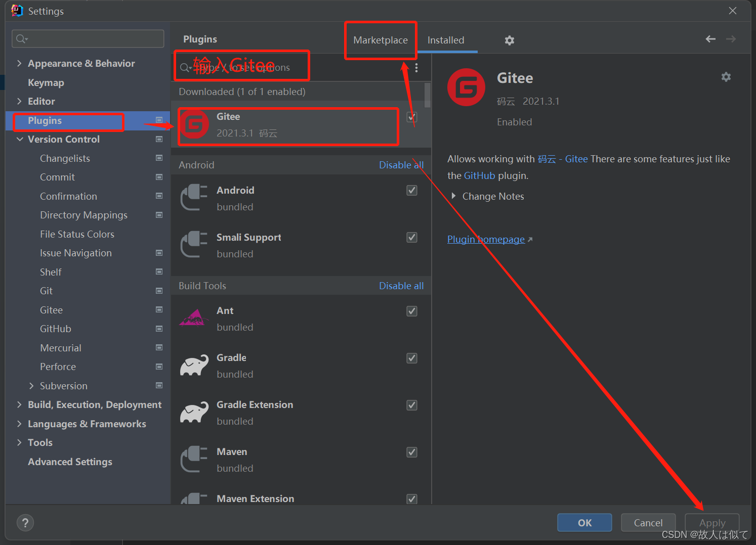Click the Gradle Extension elephant icon
756x545 pixels.
[x=194, y=412]
